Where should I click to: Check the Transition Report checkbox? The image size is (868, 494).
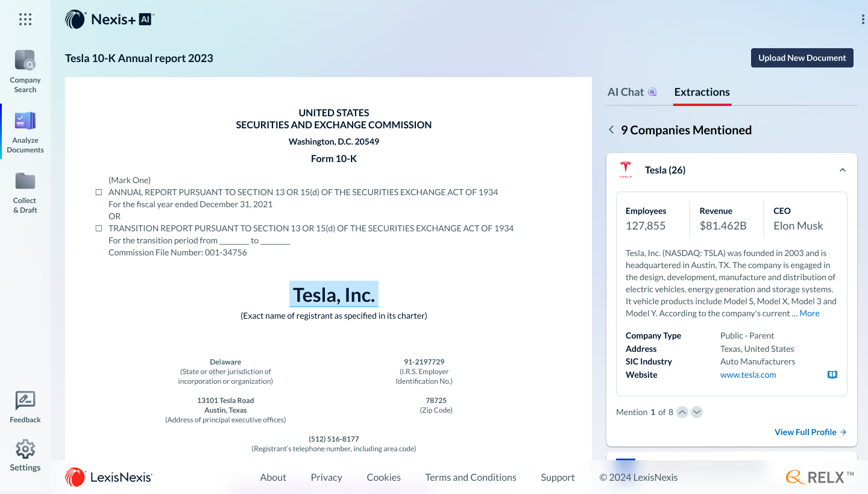tap(99, 228)
